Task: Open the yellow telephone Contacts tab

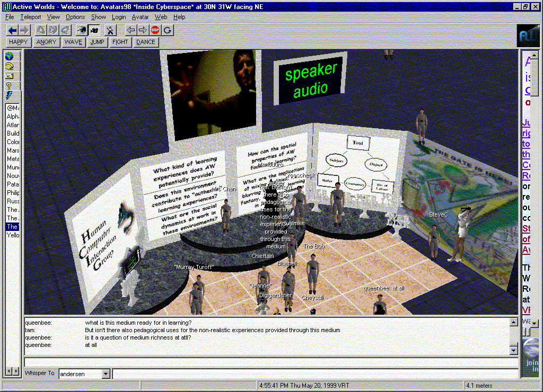Action: click(x=10, y=66)
